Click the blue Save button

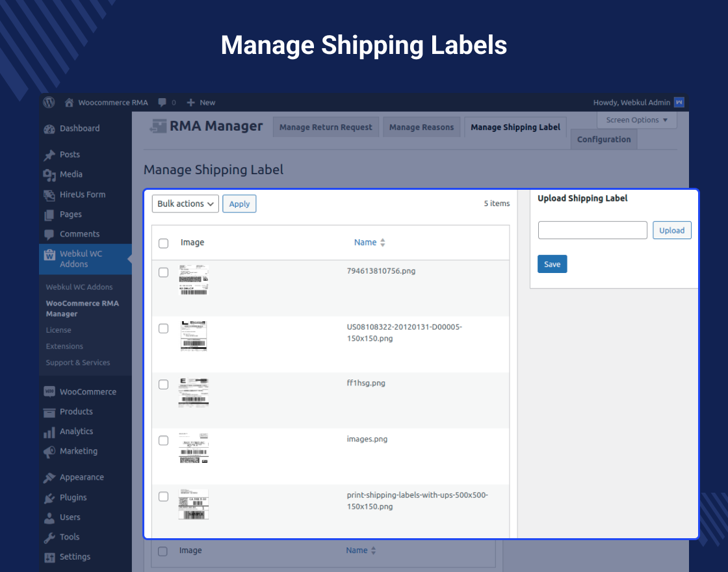[552, 264]
